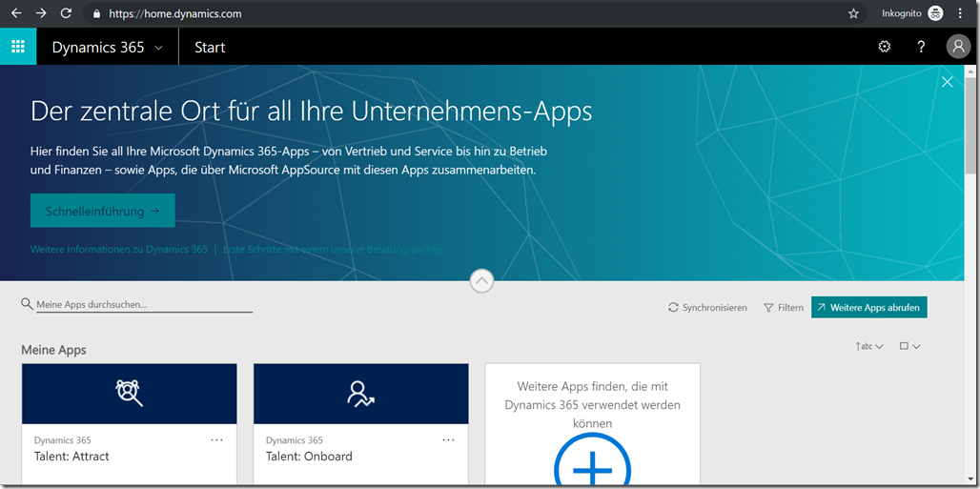Click the Meine Apps heading
Screen dimensions: 980x489
[53, 350]
